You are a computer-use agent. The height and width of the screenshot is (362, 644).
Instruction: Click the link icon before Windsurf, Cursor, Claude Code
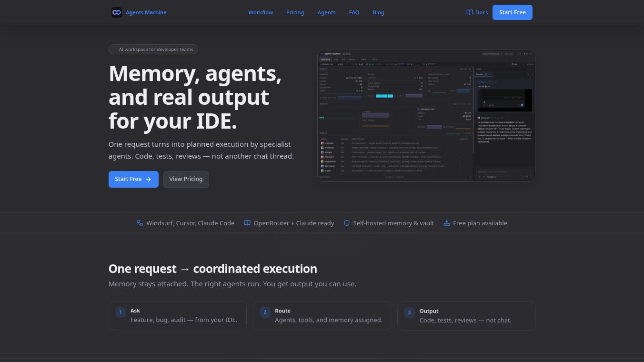pos(140,223)
